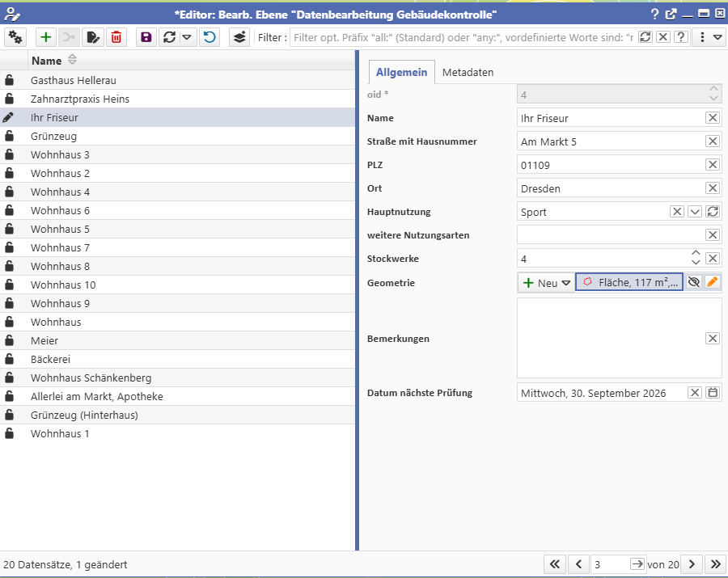Select the Allgemein tab
The height and width of the screenshot is (578, 728).
(x=401, y=72)
